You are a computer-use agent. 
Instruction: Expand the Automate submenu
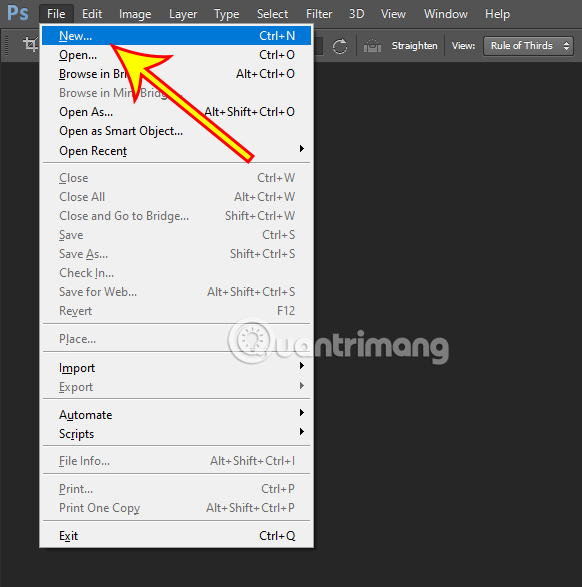pyautogui.click(x=176, y=414)
